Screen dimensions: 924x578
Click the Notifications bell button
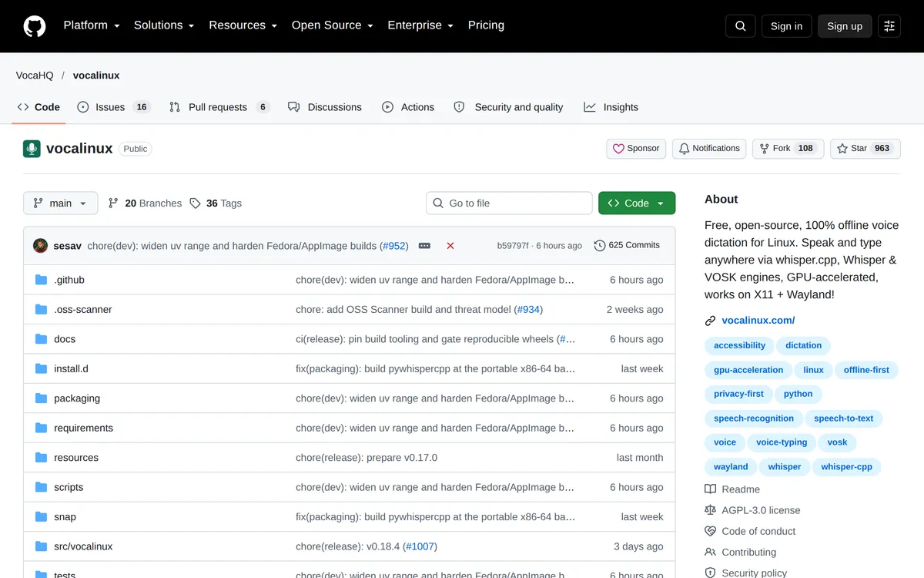[709, 149]
